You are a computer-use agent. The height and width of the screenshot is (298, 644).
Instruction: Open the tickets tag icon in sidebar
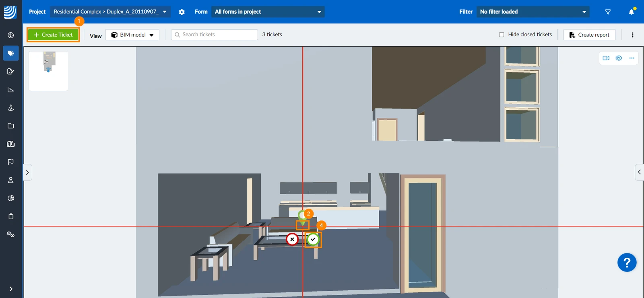(x=11, y=53)
